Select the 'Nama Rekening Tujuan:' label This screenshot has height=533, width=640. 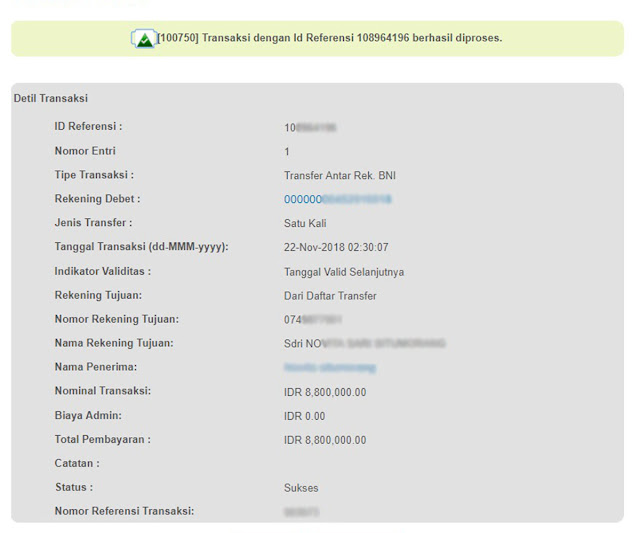click(114, 343)
